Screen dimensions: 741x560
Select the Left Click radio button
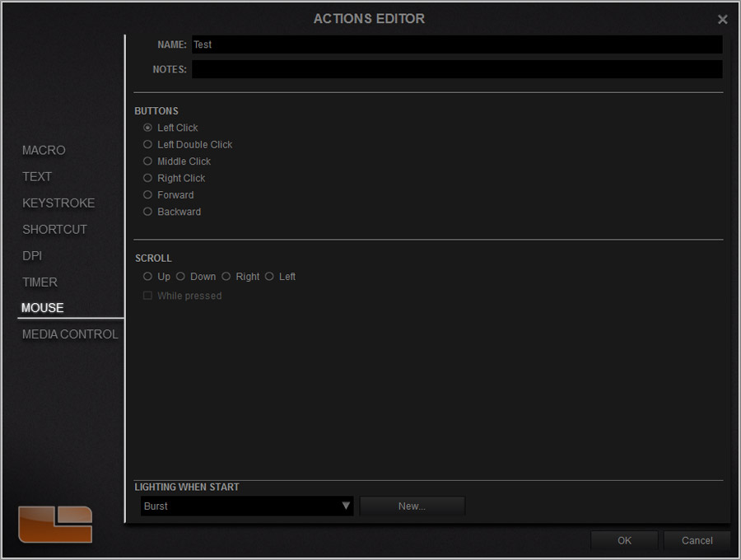coord(147,128)
